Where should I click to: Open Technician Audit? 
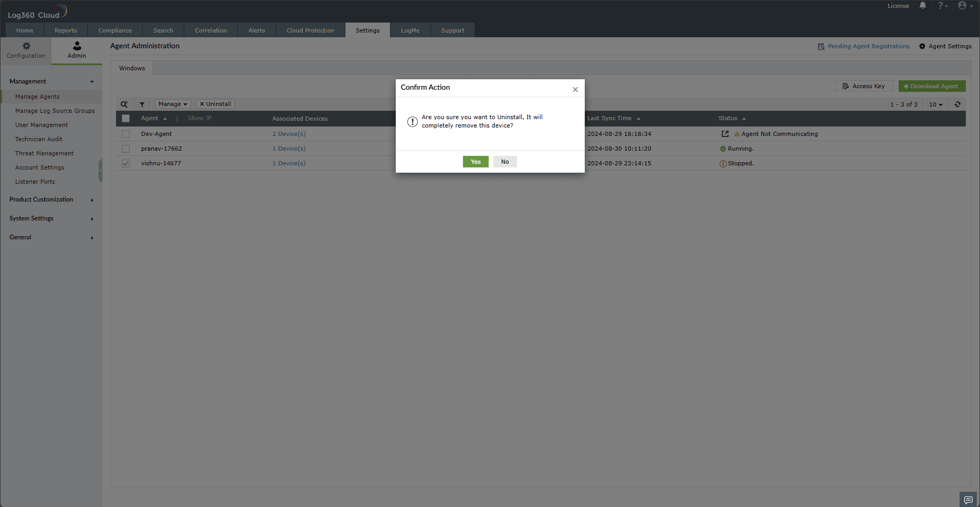38,139
